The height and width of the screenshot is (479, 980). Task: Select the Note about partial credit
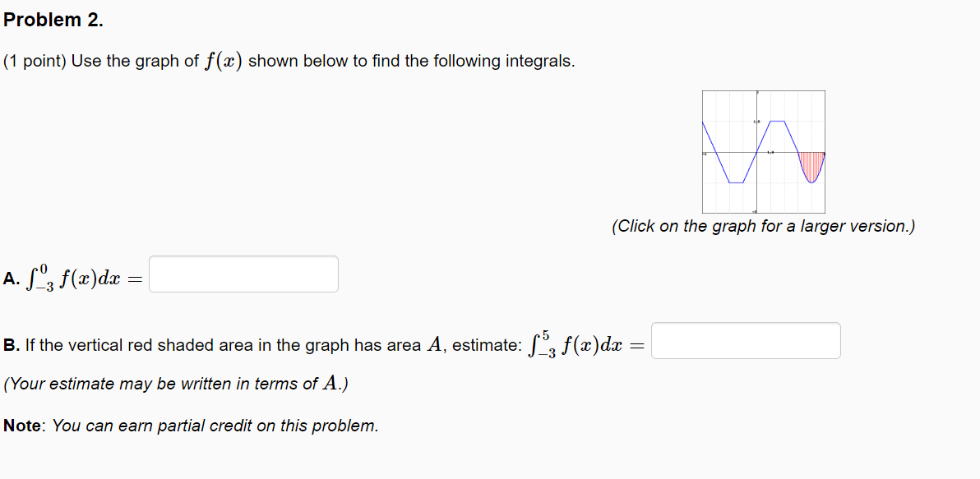pos(189,426)
